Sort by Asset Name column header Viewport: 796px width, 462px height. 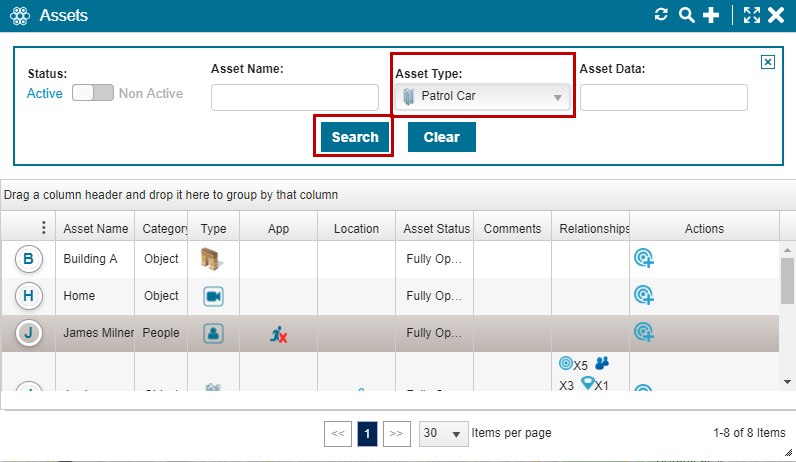pos(95,229)
